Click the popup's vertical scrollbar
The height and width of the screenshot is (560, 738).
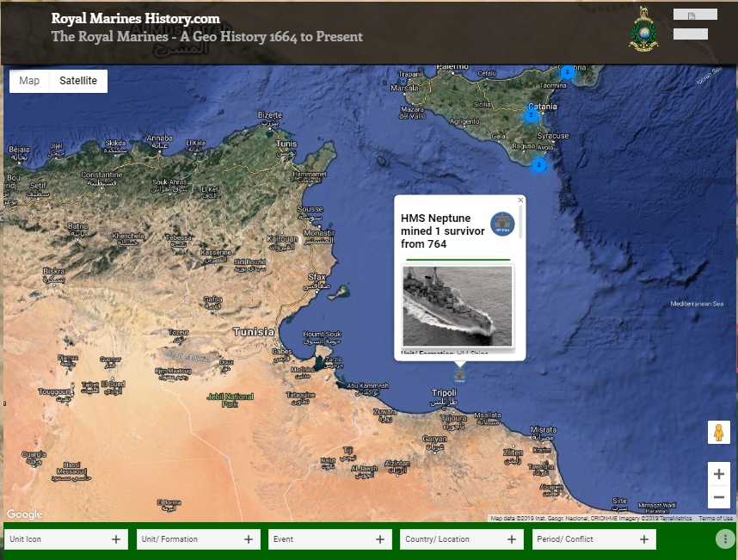pos(520,222)
